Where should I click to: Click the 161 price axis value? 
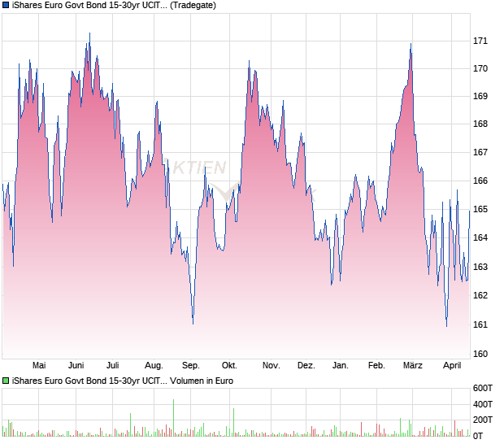(x=480, y=324)
